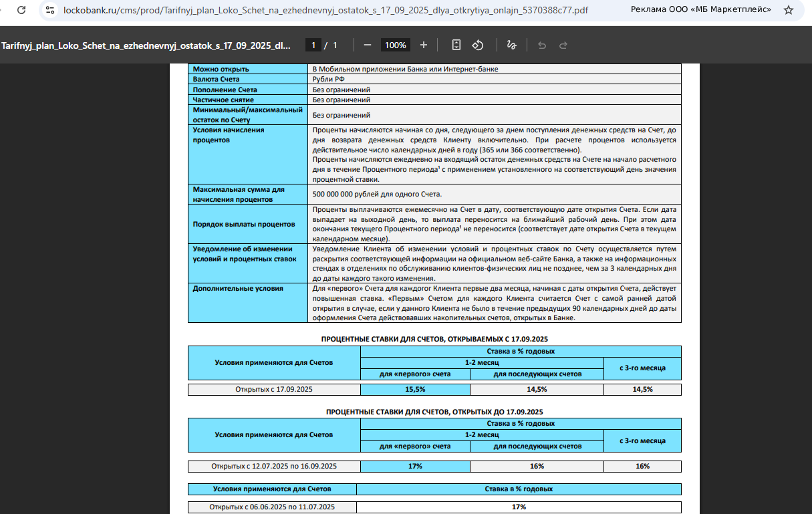The height and width of the screenshot is (514, 812).
Task: Reload the page with the browser refresh icon
Action: pos(21,10)
